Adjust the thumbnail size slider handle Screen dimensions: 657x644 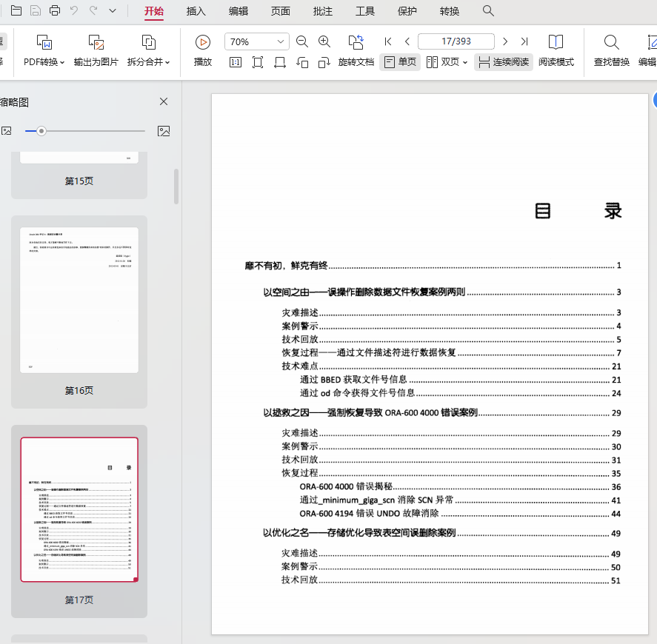pos(41,131)
